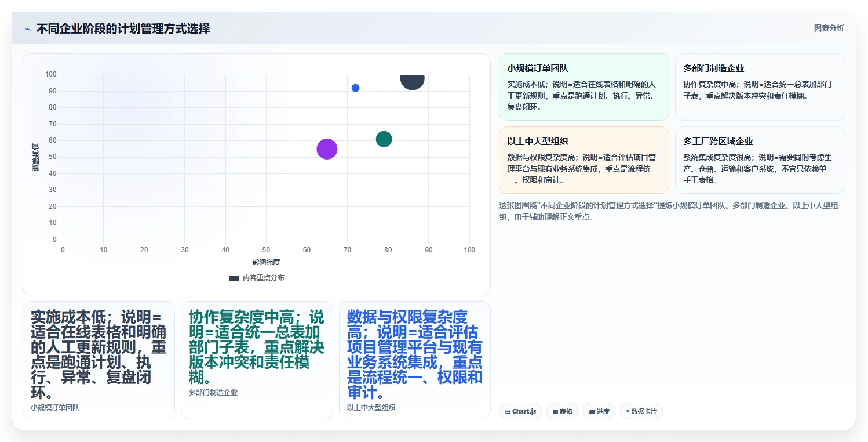Screen dimensions: 868x442
Task: Click the 覆盖规模 y-axis title
Action: [35, 157]
